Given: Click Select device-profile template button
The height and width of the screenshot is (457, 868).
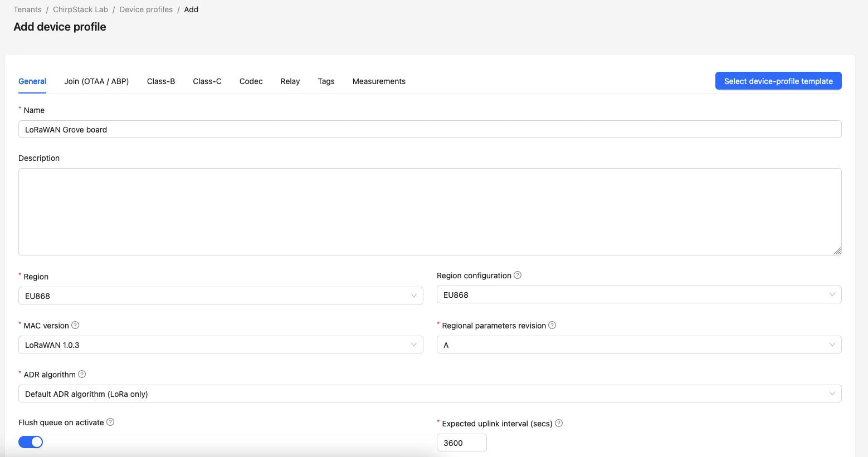Looking at the screenshot, I should [778, 81].
